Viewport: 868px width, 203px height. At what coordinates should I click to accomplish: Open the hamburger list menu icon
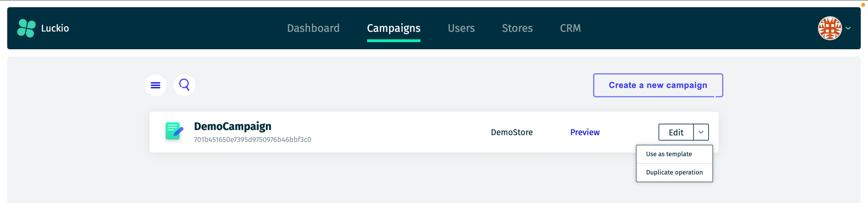(156, 85)
